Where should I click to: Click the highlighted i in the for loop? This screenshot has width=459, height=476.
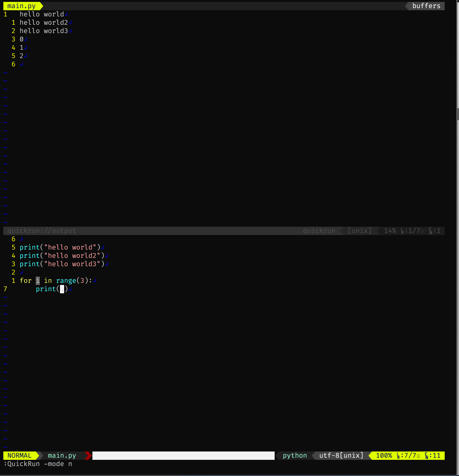38,280
